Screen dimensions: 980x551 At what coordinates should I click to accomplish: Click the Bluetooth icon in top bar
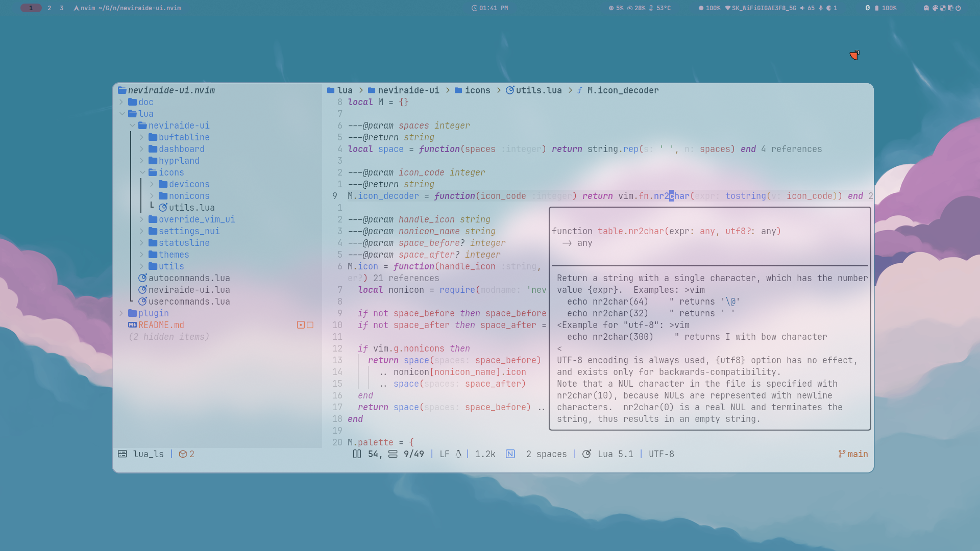coord(867,8)
